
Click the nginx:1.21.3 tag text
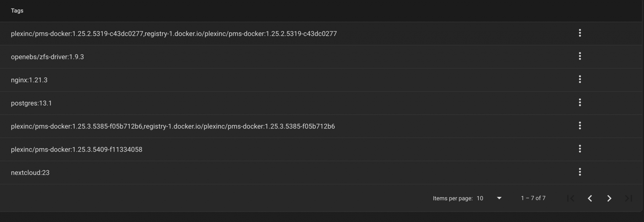[x=29, y=80]
